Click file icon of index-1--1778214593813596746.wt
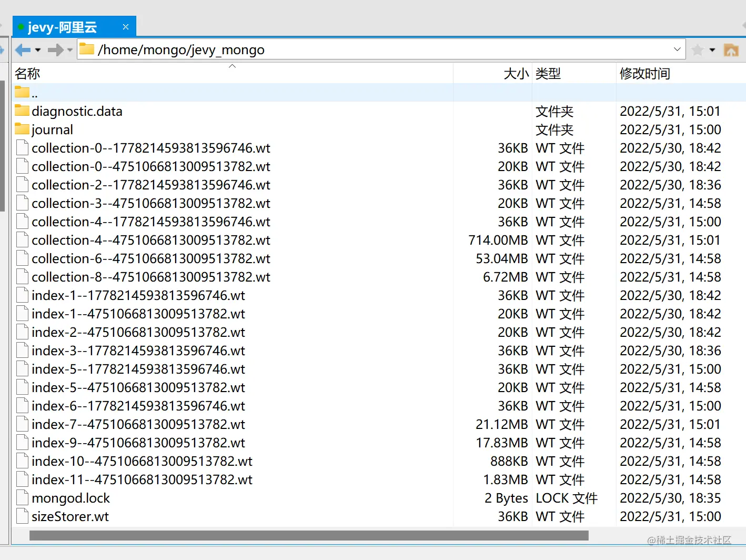 click(22, 295)
